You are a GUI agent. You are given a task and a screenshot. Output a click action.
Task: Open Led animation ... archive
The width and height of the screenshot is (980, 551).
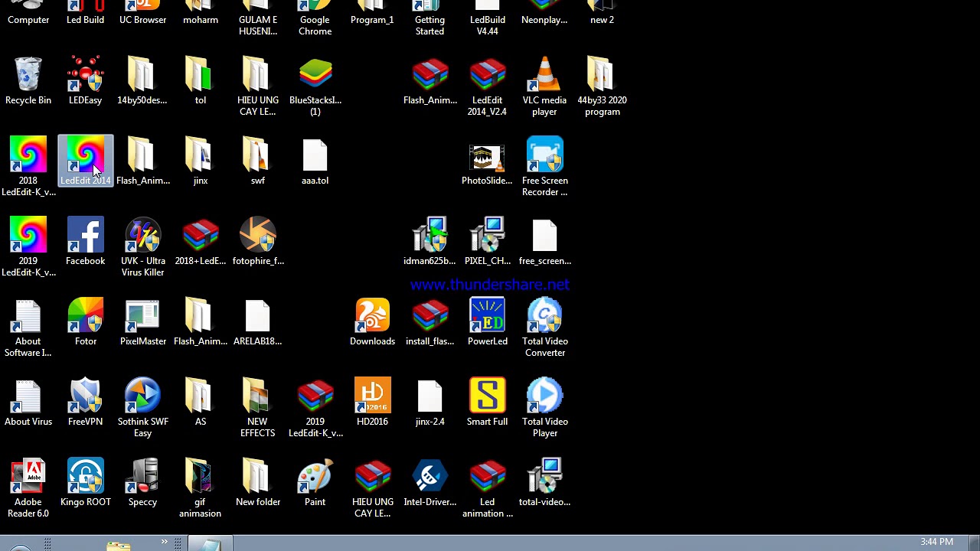[x=488, y=487]
